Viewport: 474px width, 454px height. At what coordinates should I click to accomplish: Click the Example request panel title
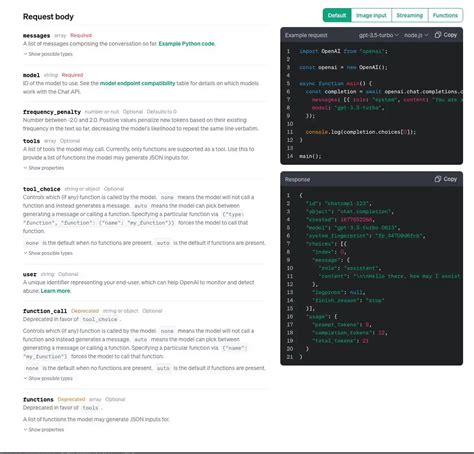[x=306, y=35]
